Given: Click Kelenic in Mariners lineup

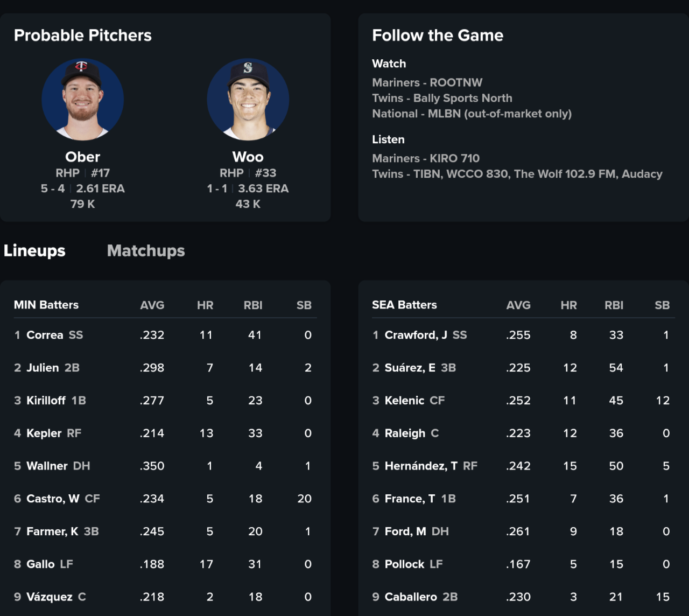Looking at the screenshot, I should (404, 401).
